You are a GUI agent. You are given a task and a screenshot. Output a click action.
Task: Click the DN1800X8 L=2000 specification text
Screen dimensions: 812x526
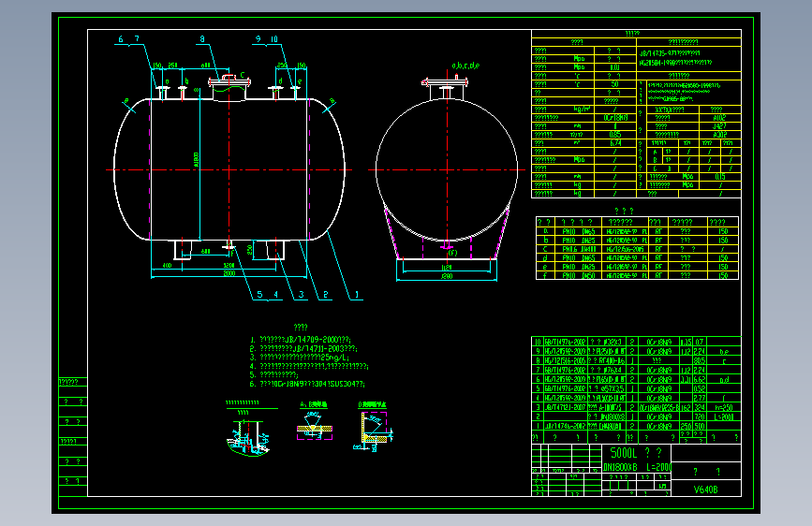tap(638, 467)
